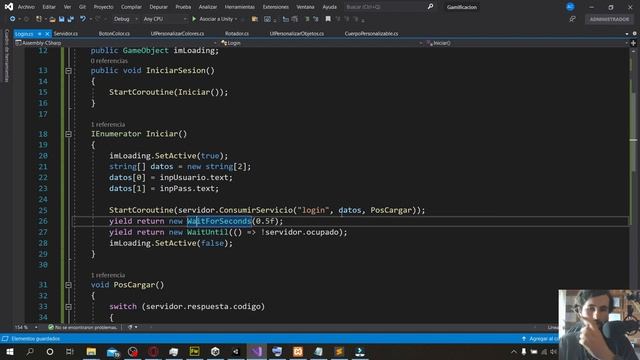Open File Explorer from the taskbar
640x360 pixels.
(91, 351)
